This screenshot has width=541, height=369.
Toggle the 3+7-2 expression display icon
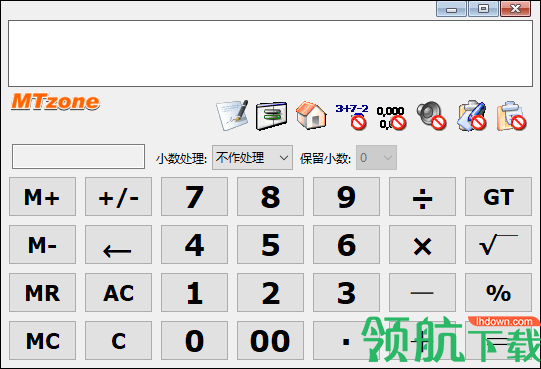tap(352, 116)
